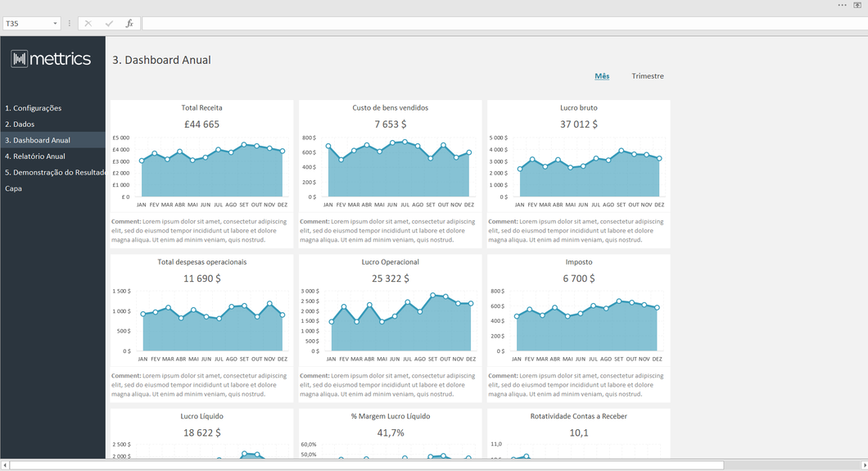Click the formula bar resize handle dots
The height and width of the screenshot is (471, 868).
coord(70,23)
